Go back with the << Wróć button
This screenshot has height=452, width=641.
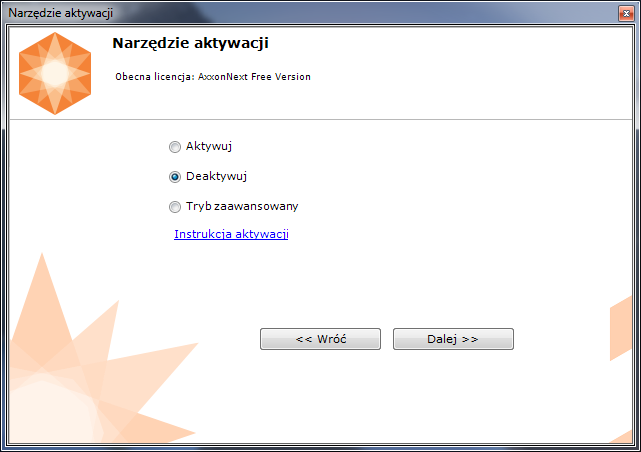pos(320,339)
